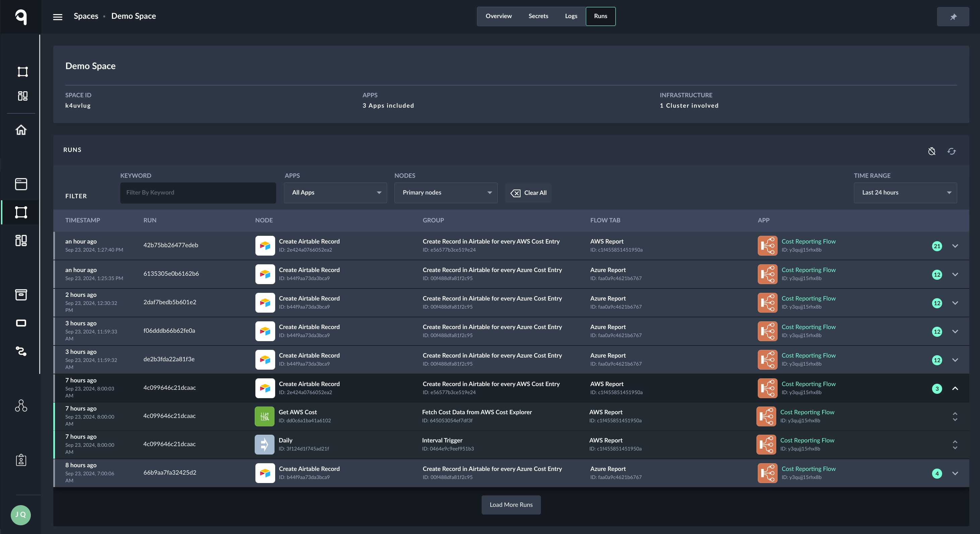Viewport: 980px width, 534px height.
Task: Switch to the Logs tab
Action: click(x=571, y=16)
